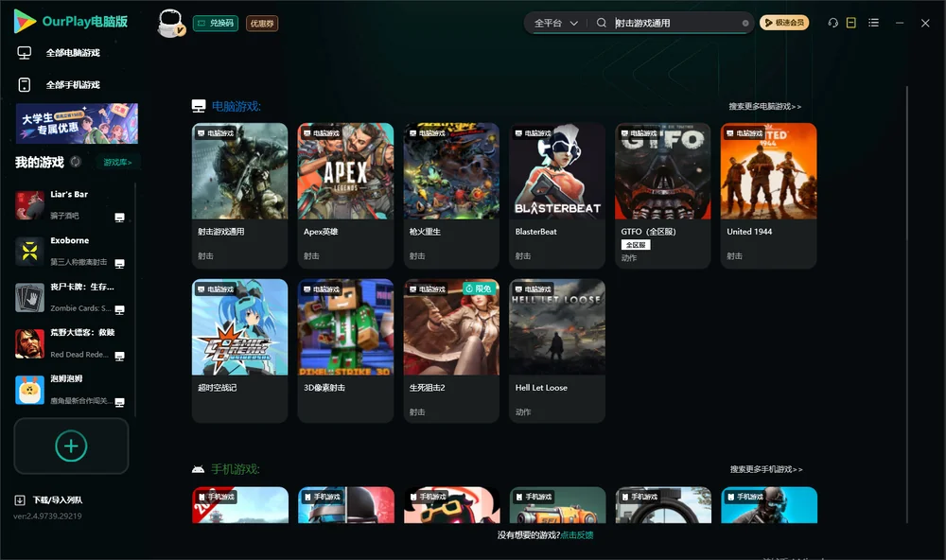Image resolution: width=946 pixels, height=560 pixels.
Task: Focus the 射击游戏通用 search field
Action: [x=675, y=23]
